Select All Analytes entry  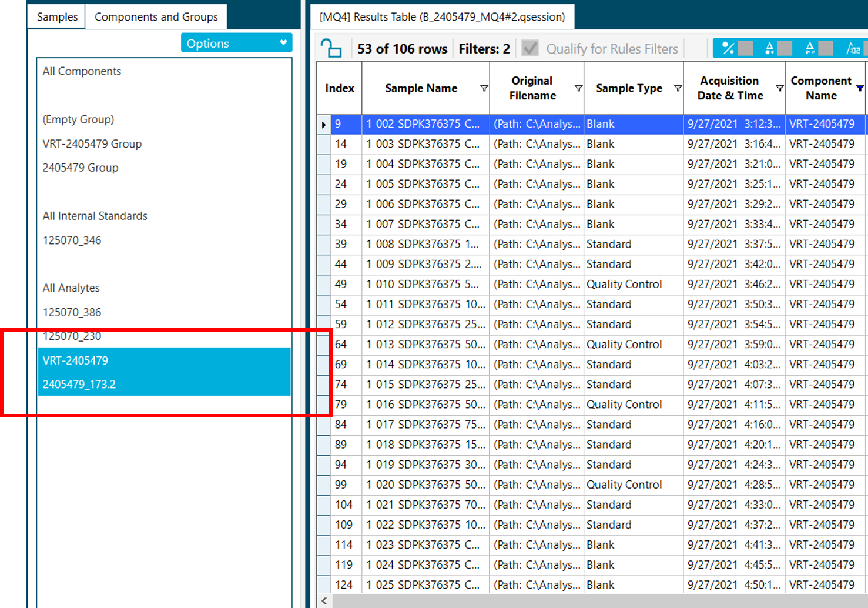tap(71, 288)
